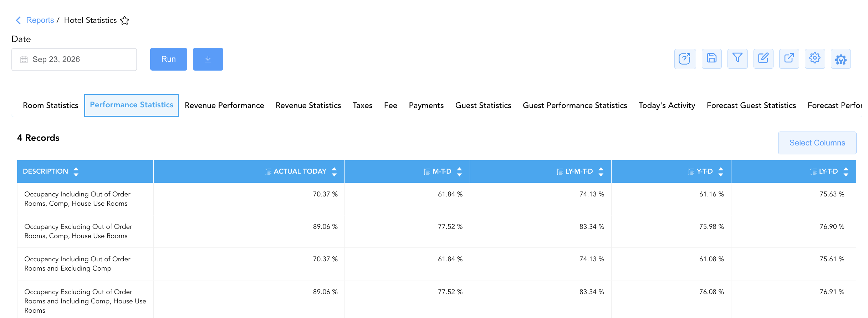Open the Revenue Performance tab
This screenshot has height=318, width=868.
pyautogui.click(x=224, y=106)
